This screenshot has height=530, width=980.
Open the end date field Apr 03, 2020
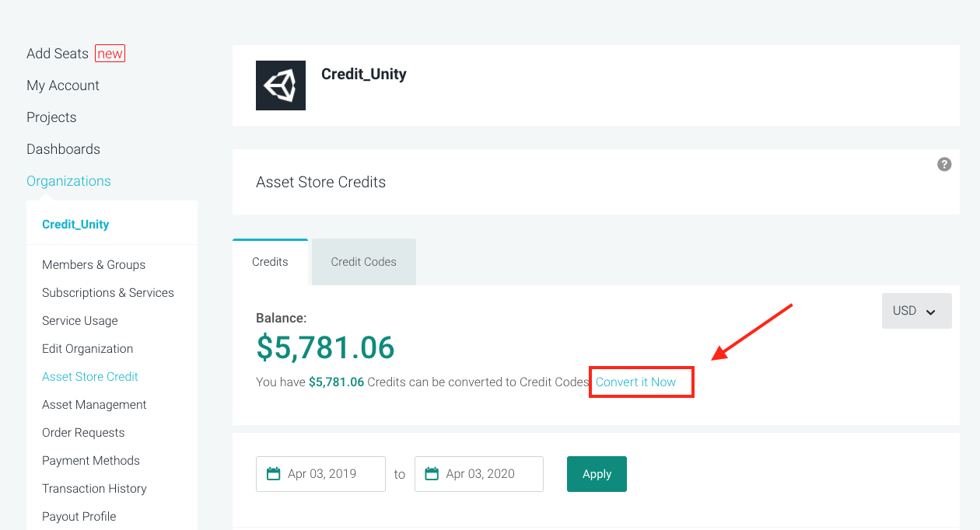[x=479, y=474]
